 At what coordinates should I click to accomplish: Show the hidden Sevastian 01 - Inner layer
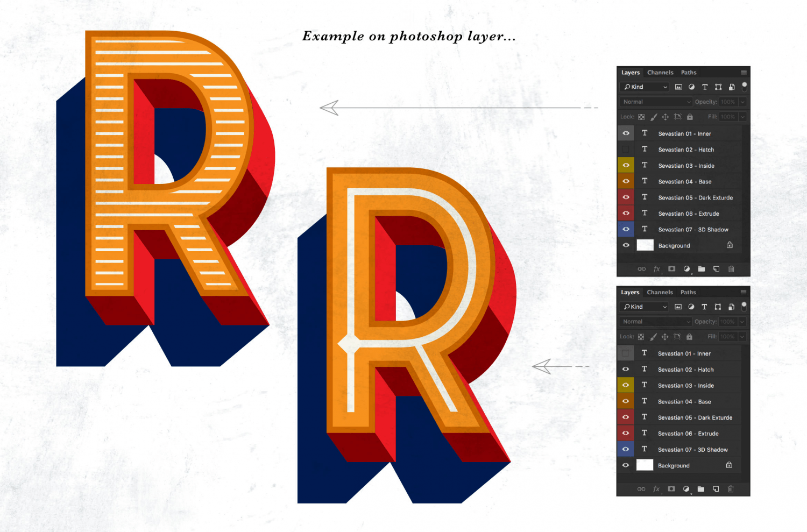click(x=625, y=353)
